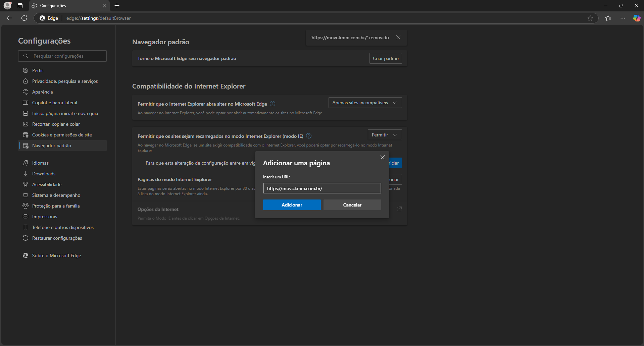Go to Aparência settings section
This screenshot has height=346, width=644.
42,92
